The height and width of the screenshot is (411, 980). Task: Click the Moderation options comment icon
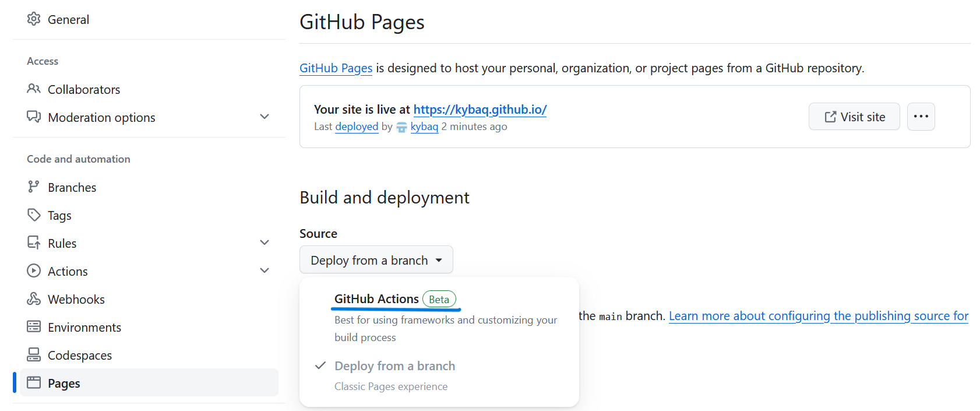point(34,117)
